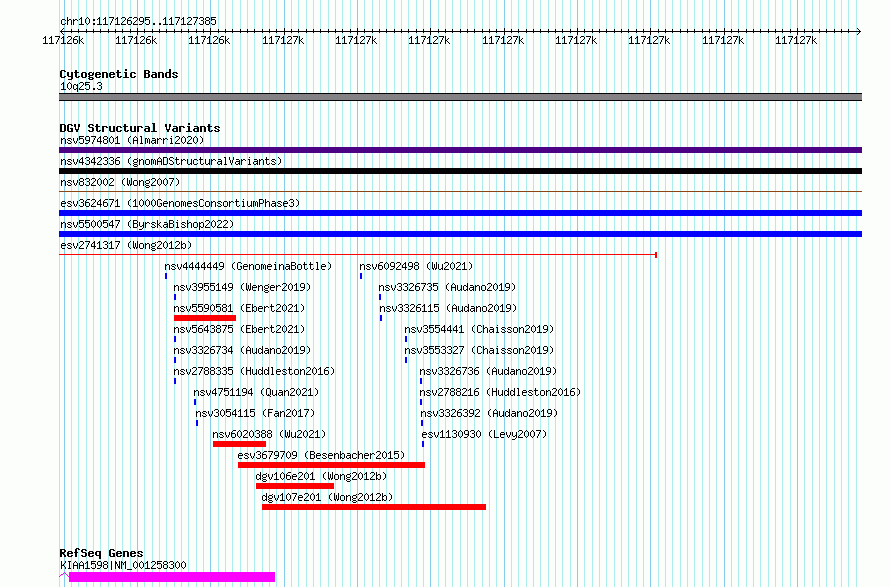Click the 10q25.3 cytogenetic band bar
This screenshot has width=890, height=587.
point(460,97)
